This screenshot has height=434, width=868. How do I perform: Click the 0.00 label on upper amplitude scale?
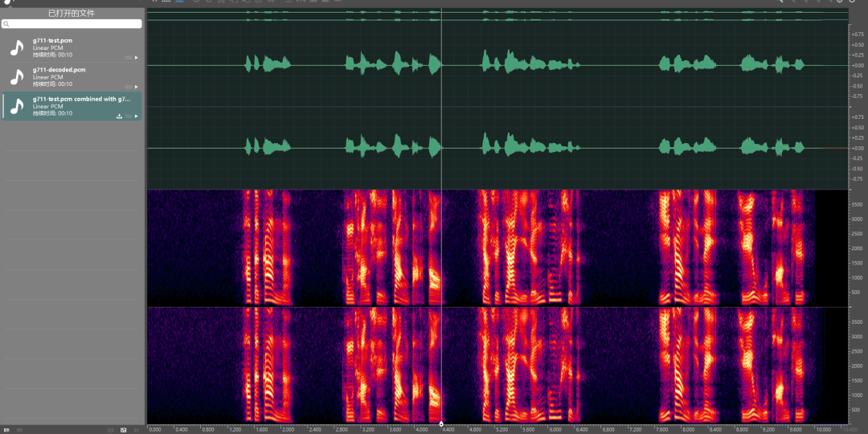pos(857,65)
